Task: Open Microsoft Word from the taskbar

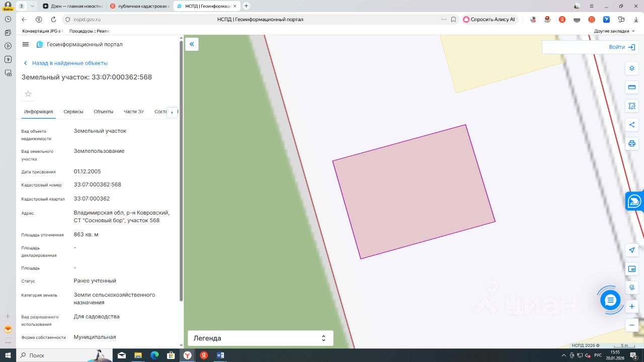Action: [x=220, y=355]
